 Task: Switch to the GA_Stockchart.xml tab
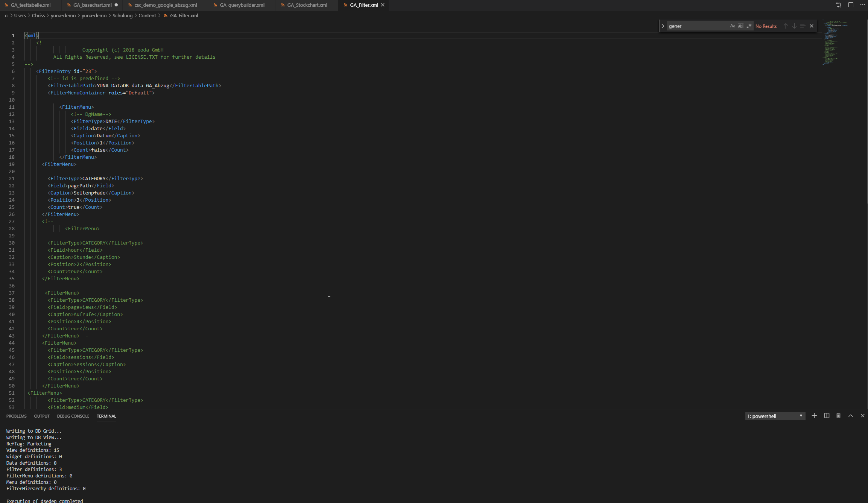pos(307,5)
